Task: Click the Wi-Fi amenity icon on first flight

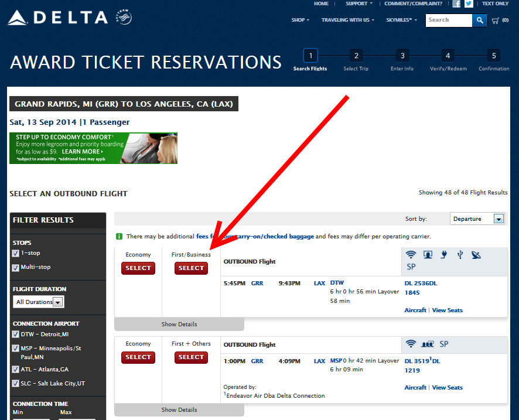Action: 411,255
